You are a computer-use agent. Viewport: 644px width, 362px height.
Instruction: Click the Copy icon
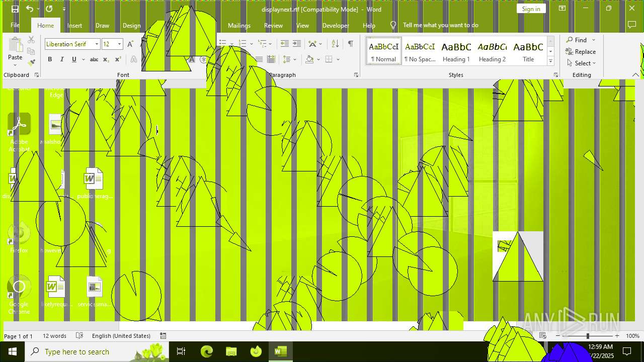click(x=31, y=51)
